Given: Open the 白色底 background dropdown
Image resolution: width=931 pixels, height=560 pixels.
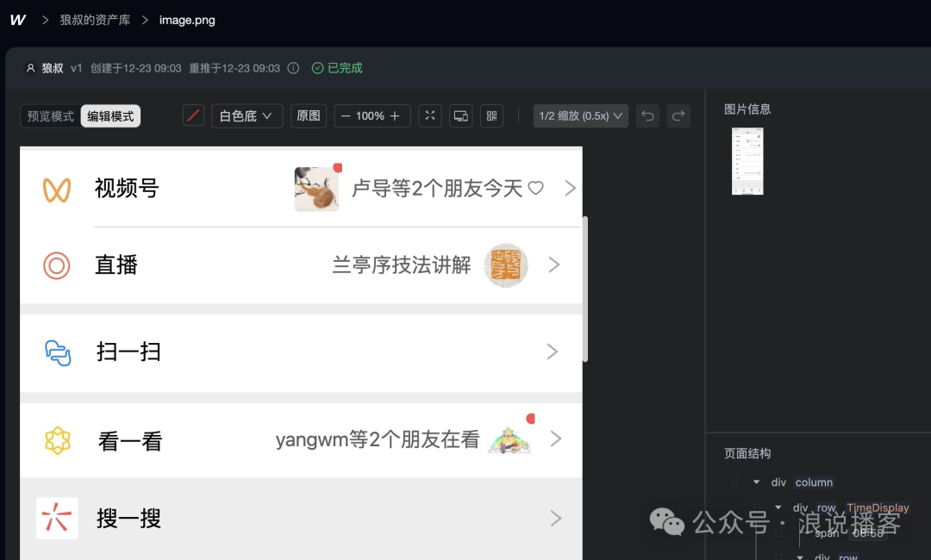Looking at the screenshot, I should tap(247, 115).
